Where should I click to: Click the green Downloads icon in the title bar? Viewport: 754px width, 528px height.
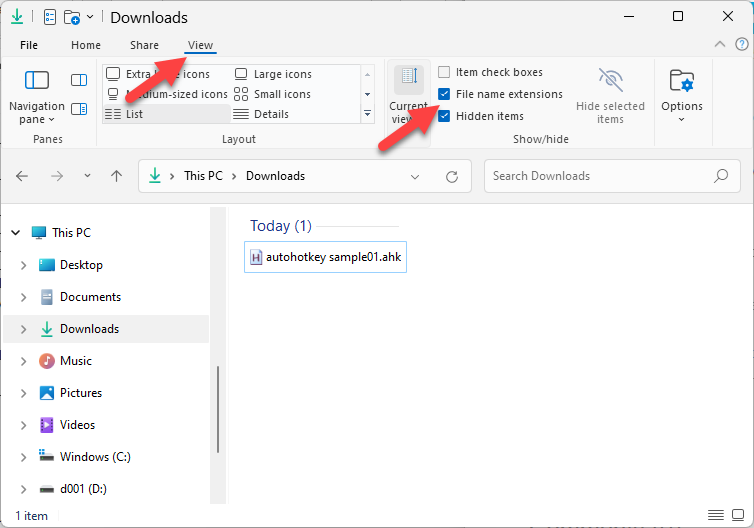click(x=17, y=17)
